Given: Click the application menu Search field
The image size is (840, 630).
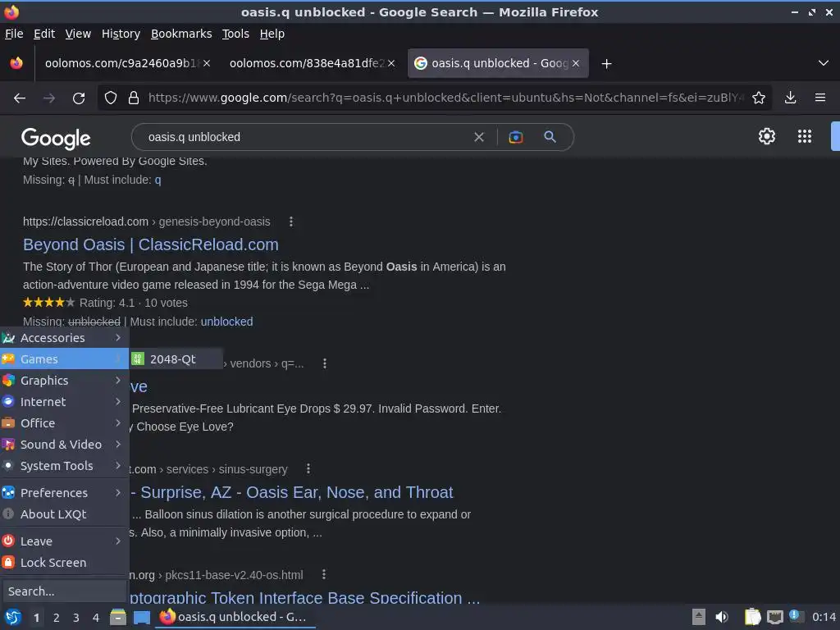Looking at the screenshot, I should pos(64,591).
